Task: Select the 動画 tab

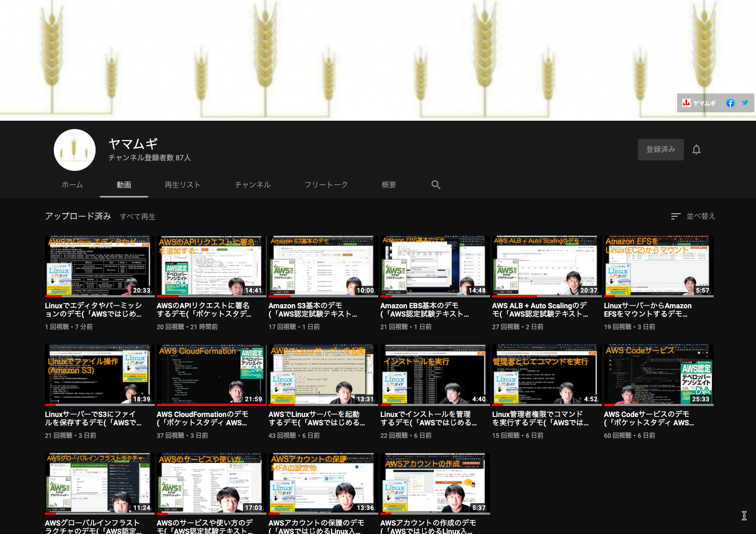Action: pyautogui.click(x=124, y=185)
